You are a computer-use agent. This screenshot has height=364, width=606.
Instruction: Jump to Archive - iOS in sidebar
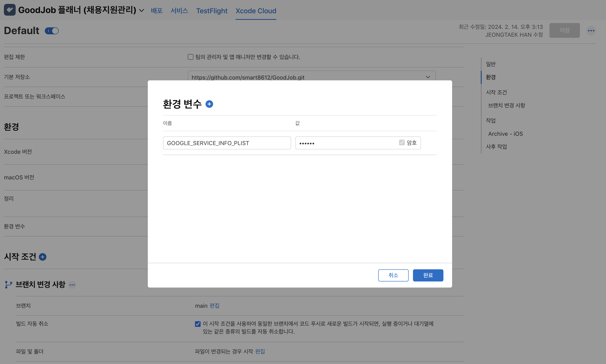click(x=505, y=134)
